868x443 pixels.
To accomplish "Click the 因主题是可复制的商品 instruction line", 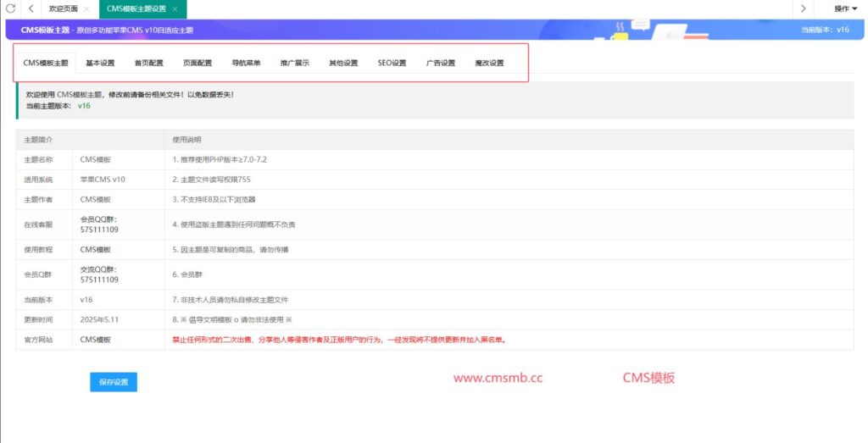I will [231, 250].
